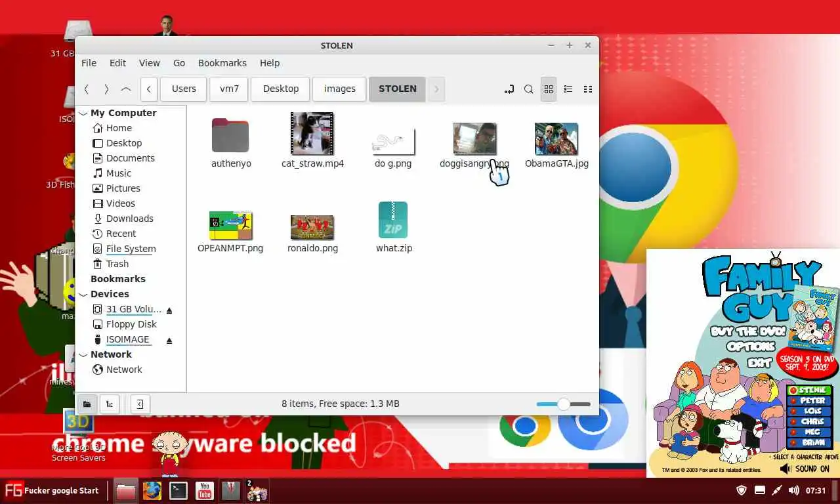Jump to Desktop in the path bar
The width and height of the screenshot is (840, 504).
[x=281, y=89]
